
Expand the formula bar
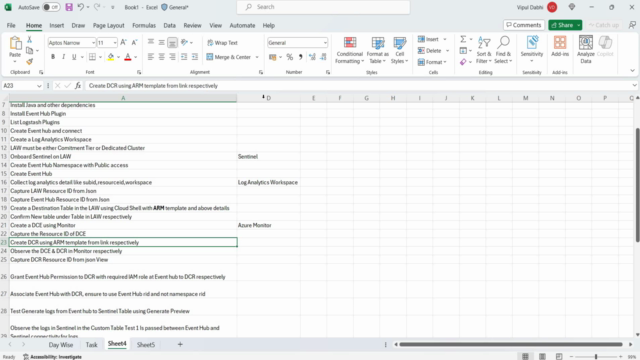(x=634, y=85)
